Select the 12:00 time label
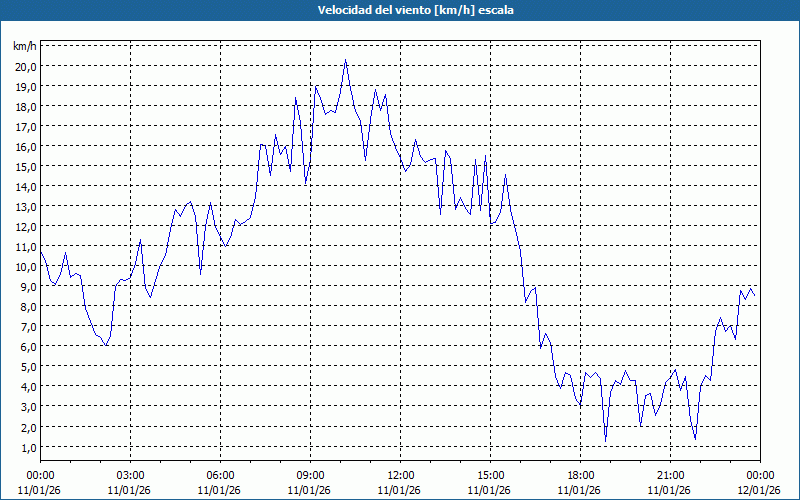Viewport: 800px width, 500px height. point(400,475)
